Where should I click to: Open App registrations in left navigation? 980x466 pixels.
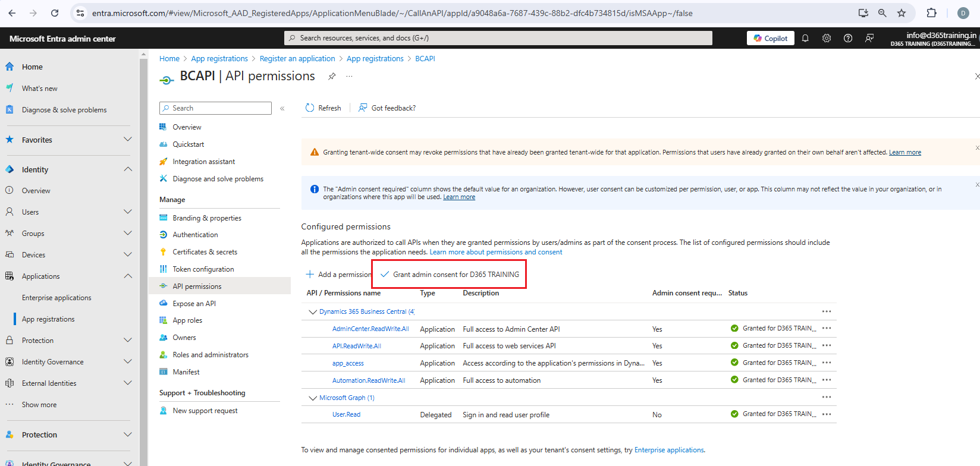tap(48, 319)
